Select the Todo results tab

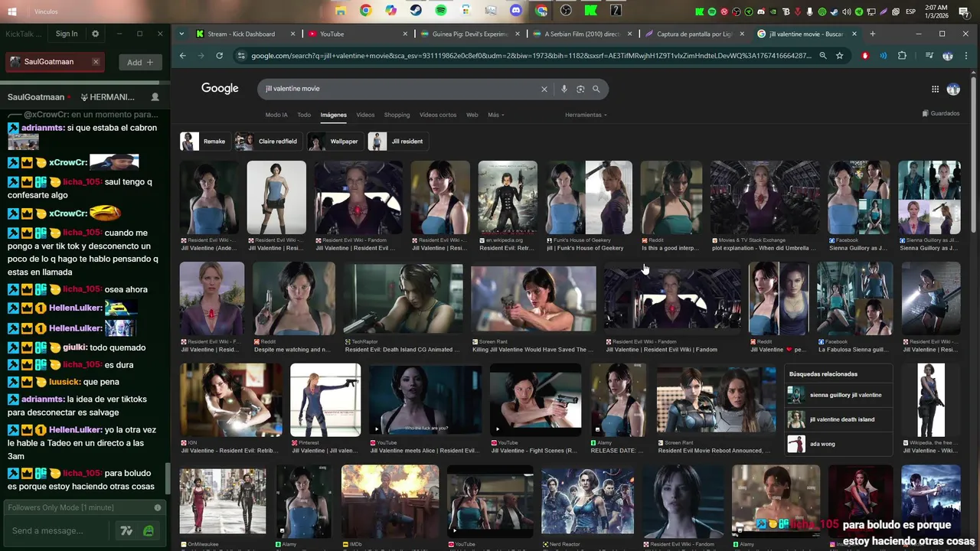click(304, 115)
